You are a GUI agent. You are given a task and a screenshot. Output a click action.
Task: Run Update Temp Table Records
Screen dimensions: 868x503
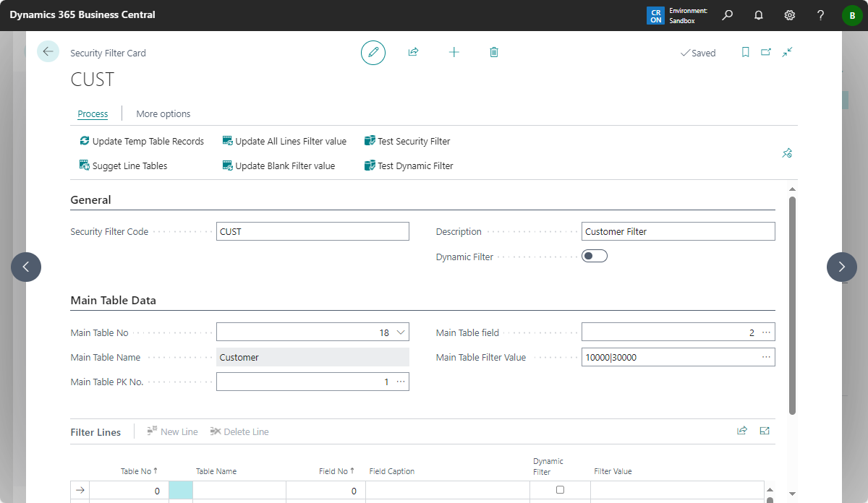pyautogui.click(x=142, y=141)
